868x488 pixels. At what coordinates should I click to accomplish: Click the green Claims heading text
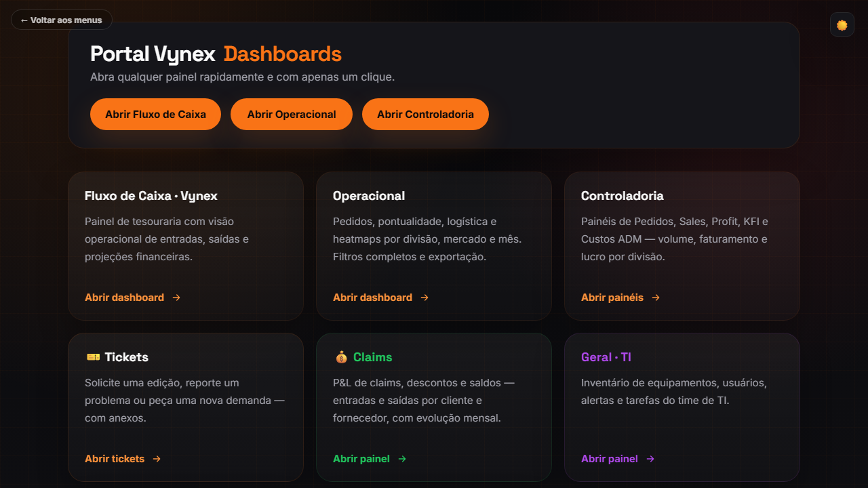click(372, 357)
